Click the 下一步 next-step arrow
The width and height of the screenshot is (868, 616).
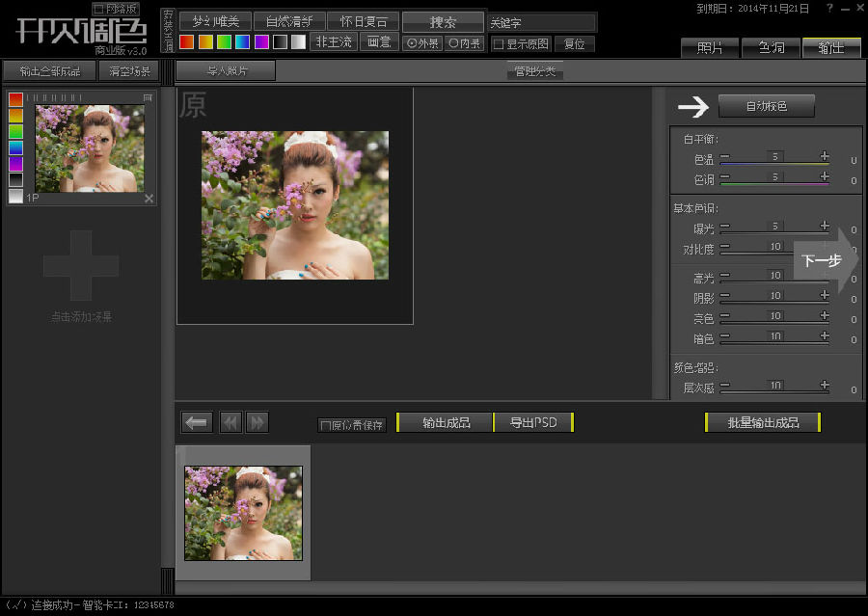[825, 260]
